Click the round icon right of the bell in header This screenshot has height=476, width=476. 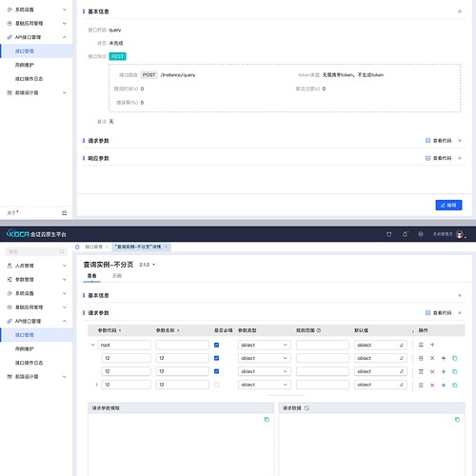[421, 234]
